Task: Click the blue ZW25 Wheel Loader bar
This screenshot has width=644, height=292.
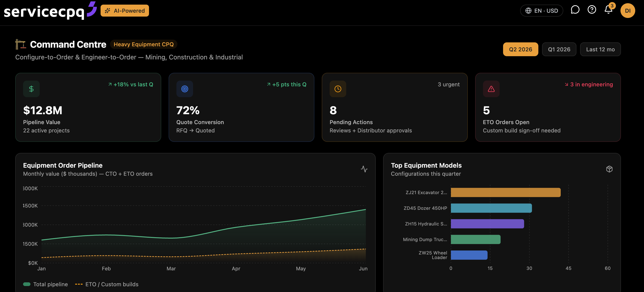Action: [x=469, y=255]
